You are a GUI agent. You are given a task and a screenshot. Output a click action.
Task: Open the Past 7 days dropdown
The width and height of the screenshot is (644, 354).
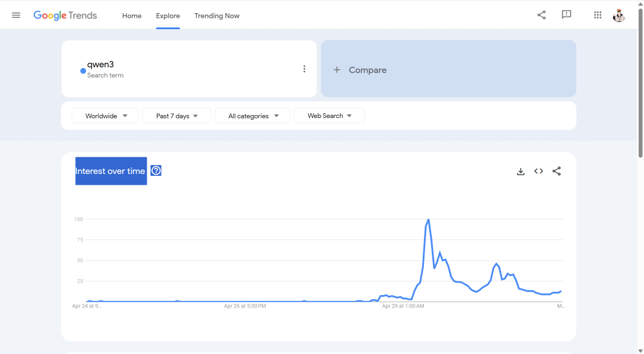click(x=177, y=116)
